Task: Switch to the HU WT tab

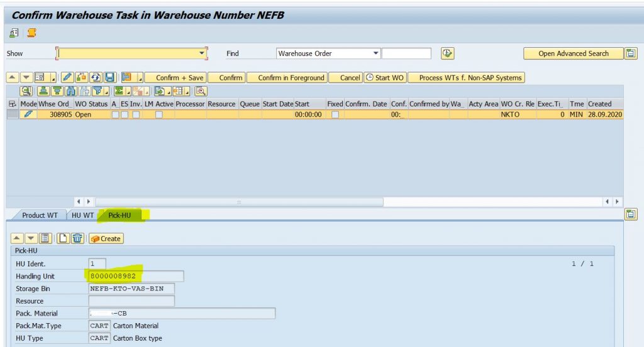Action: point(82,215)
